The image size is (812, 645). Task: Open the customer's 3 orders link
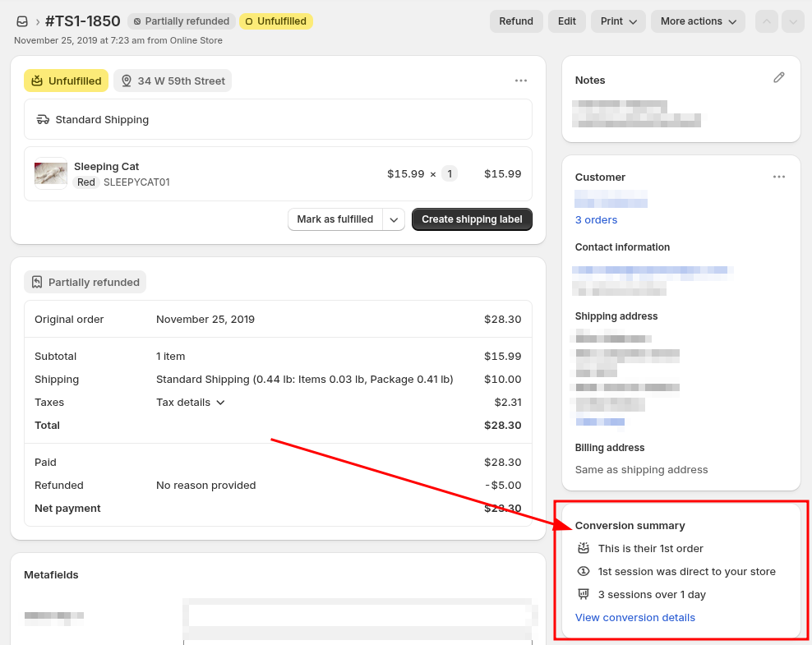[x=596, y=220]
